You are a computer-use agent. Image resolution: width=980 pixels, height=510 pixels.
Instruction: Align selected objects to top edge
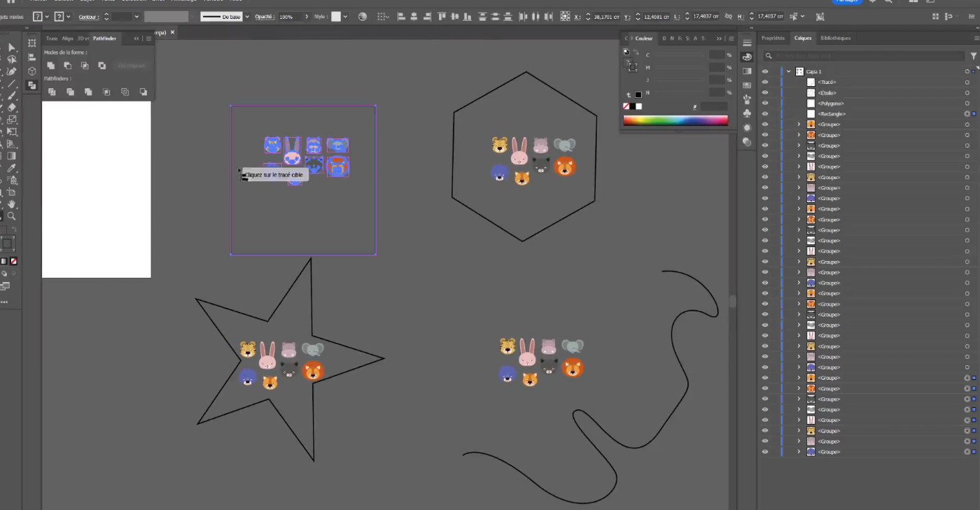click(x=442, y=16)
